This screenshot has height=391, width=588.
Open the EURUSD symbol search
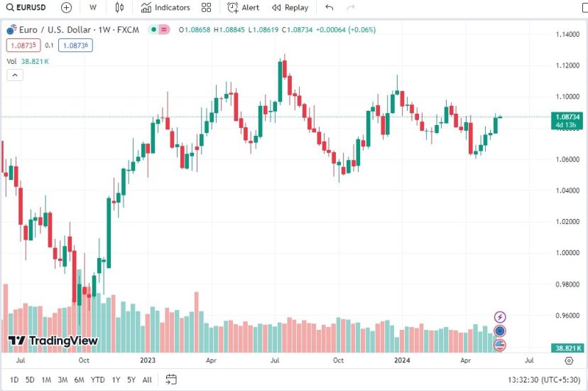[28, 8]
